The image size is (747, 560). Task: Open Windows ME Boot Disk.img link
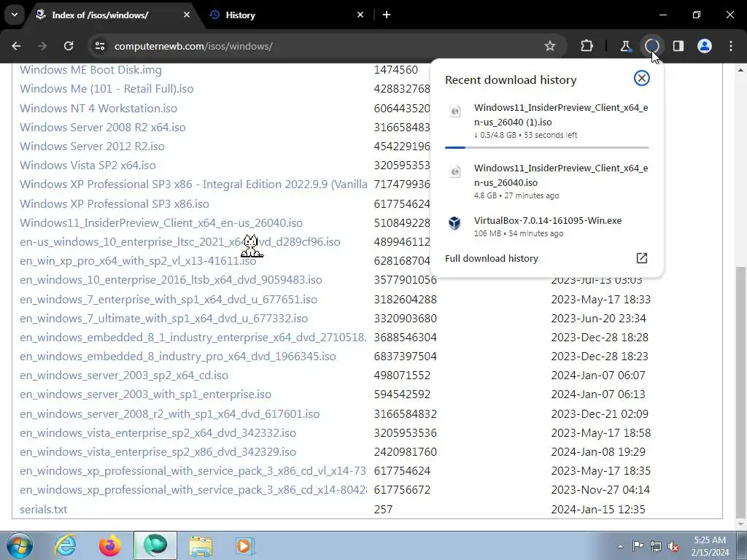[x=90, y=70]
